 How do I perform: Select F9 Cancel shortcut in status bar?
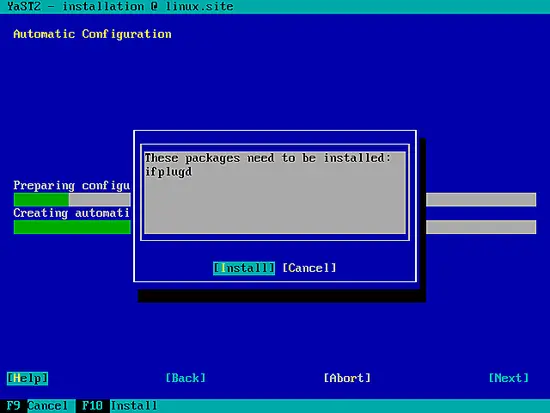pos(37,406)
